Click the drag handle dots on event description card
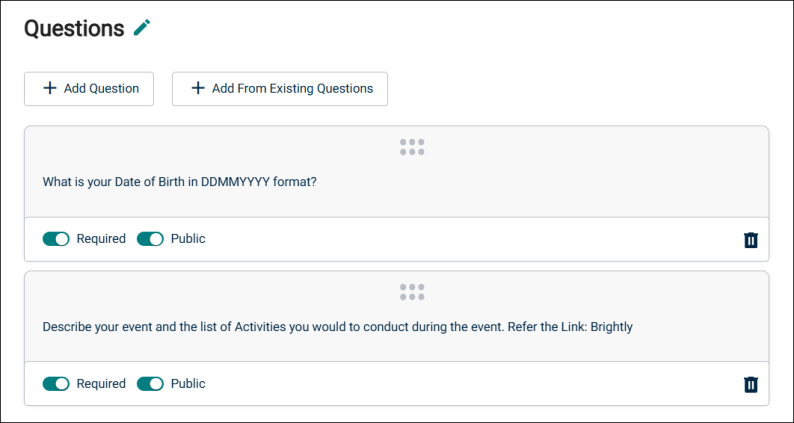The width and height of the screenshot is (794, 423). pos(412,292)
